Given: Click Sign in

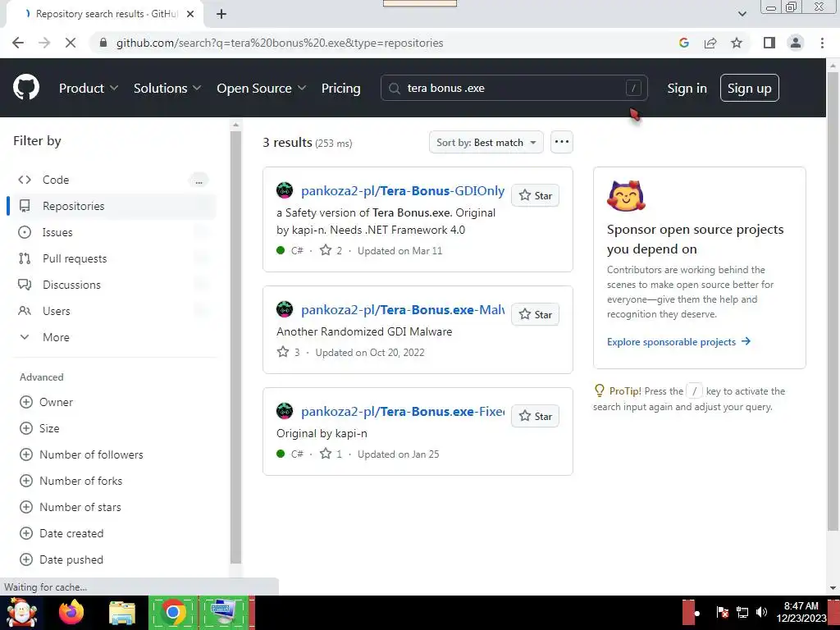Looking at the screenshot, I should 687,88.
